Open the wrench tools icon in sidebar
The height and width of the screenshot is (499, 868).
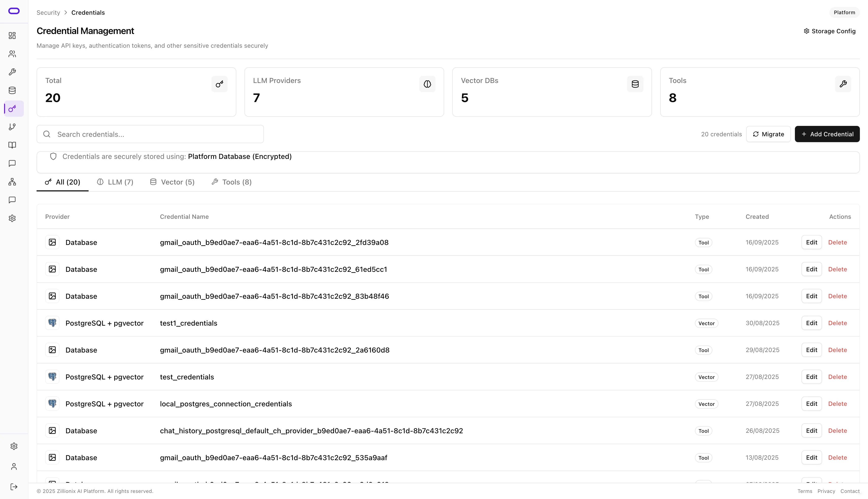[x=12, y=72]
